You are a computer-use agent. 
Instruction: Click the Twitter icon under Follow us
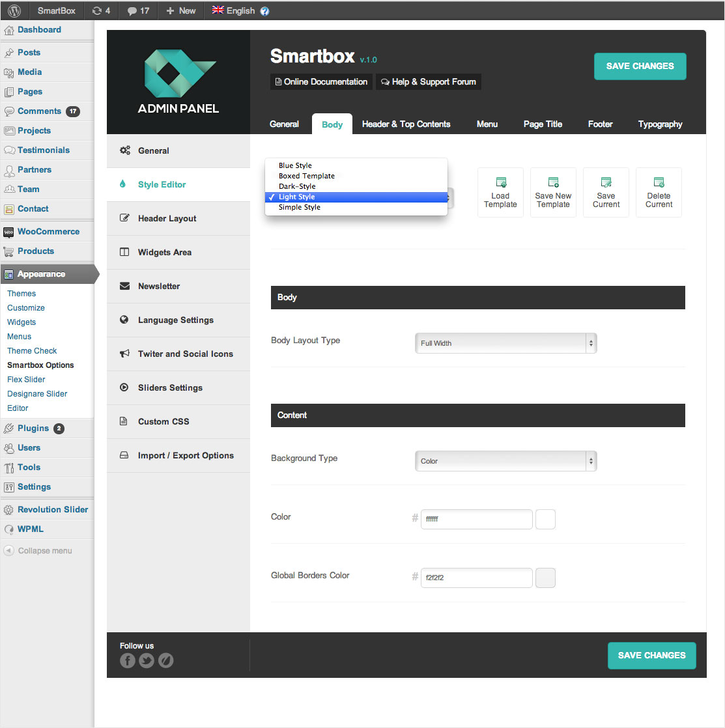pos(146,660)
